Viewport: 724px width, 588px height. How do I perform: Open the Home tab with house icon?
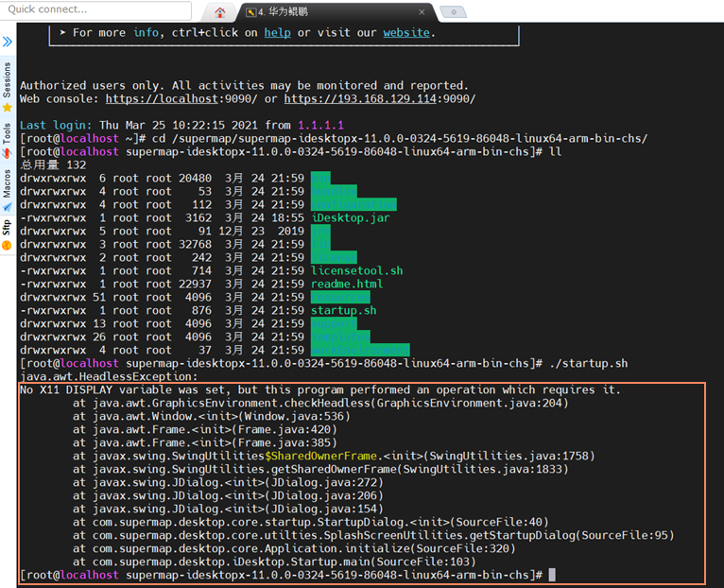point(220,12)
